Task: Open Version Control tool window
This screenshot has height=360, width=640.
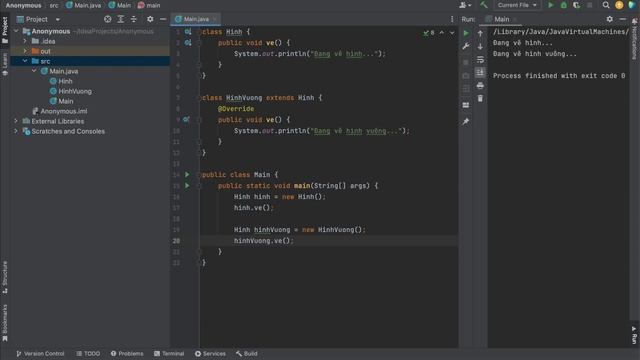Action: pyautogui.click(x=40, y=353)
